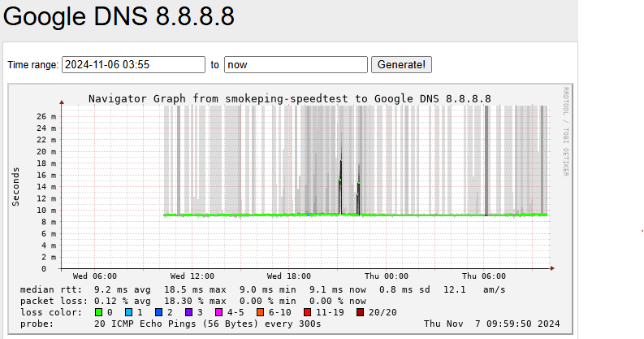Click the '10 m' y-axis value
This screenshot has height=339, width=644.
46,211
